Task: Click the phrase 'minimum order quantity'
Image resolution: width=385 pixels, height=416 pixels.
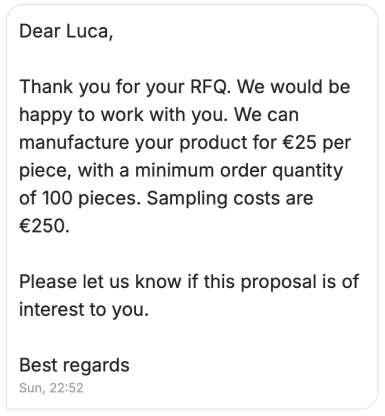Action: 239,170
